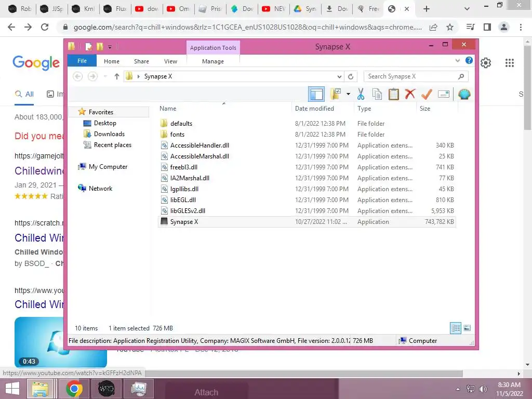Click the blue Help question mark icon
This screenshot has width=532, height=399.
[x=469, y=60]
